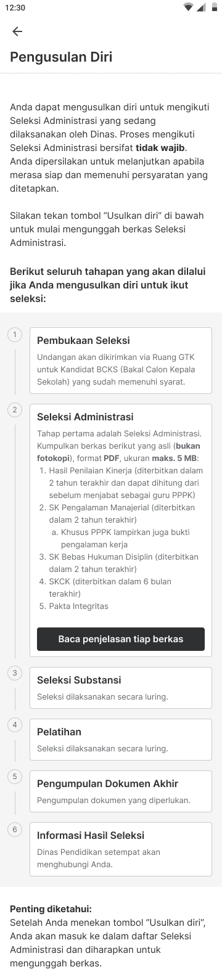Tap the battery status icon
Image resolution: width=222 pixels, height=980 pixels.
(210, 7)
